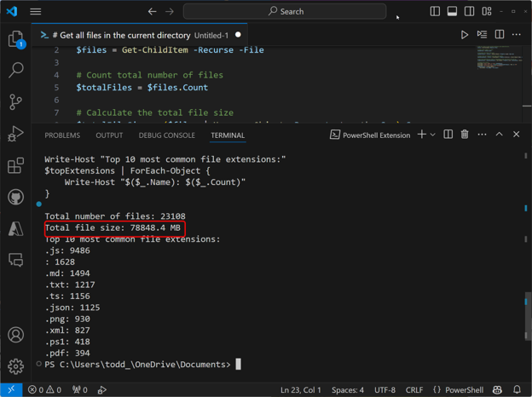Toggle the primary side bar layout

[435, 12]
